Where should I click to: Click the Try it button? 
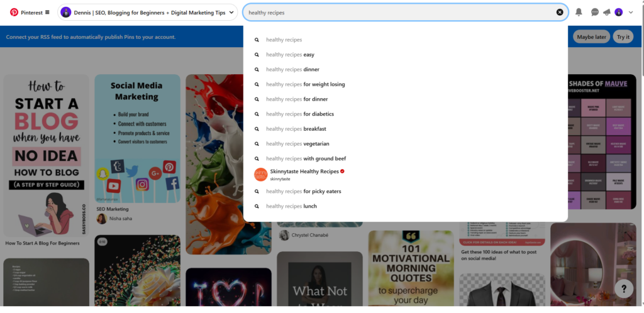[x=623, y=36]
